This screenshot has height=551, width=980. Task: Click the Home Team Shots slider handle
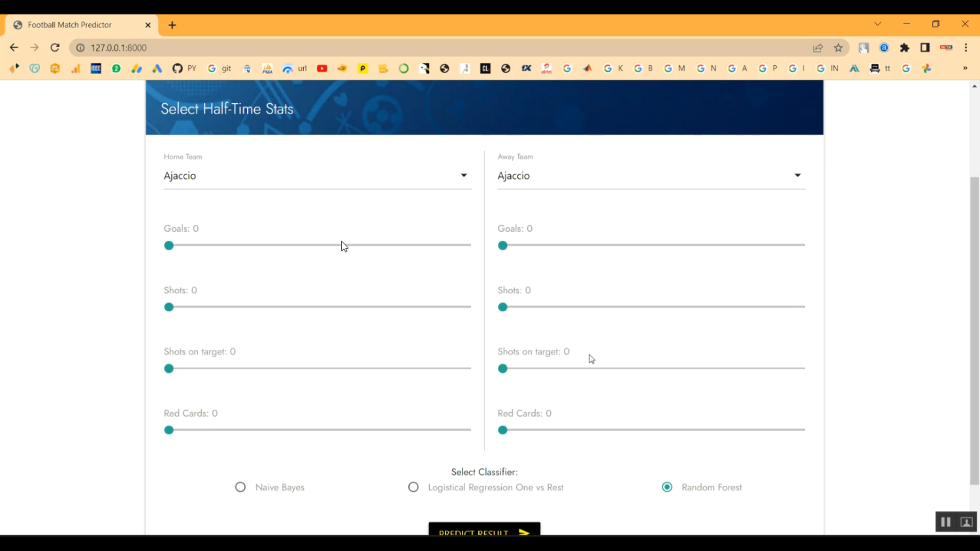[169, 307]
